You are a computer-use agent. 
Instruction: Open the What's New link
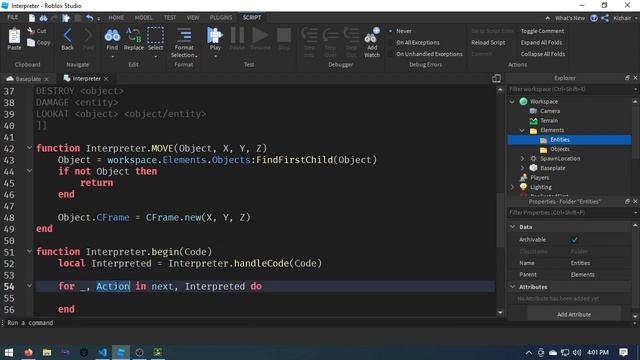(570, 18)
